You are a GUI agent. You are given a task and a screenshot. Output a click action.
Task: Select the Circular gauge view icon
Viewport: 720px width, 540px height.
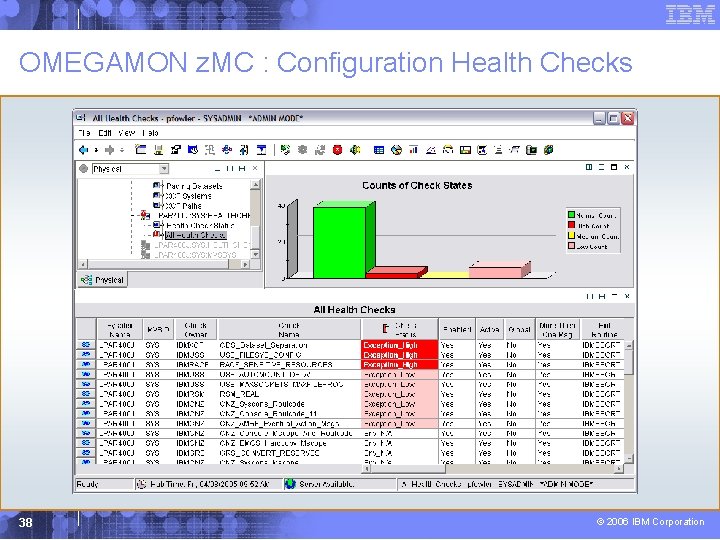click(448, 150)
